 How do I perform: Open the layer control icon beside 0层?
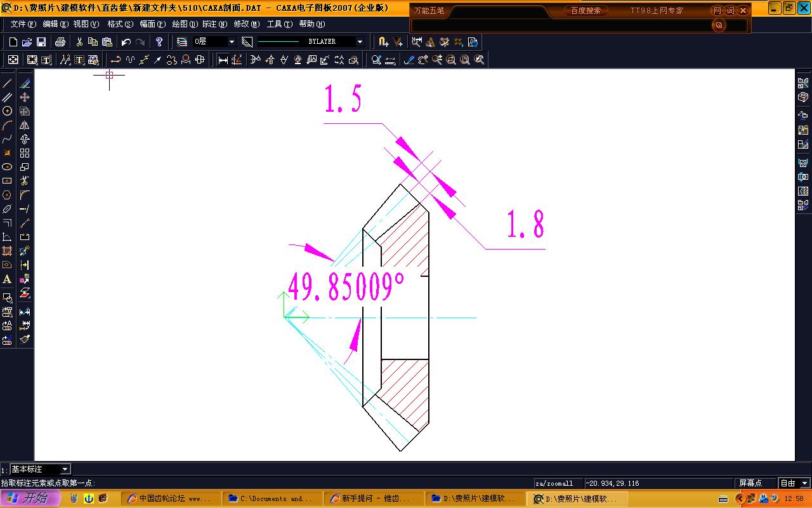[x=182, y=42]
